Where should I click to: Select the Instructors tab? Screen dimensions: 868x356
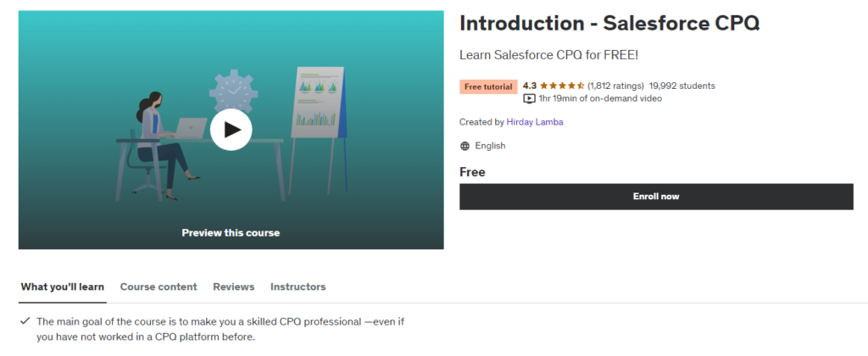click(x=298, y=286)
